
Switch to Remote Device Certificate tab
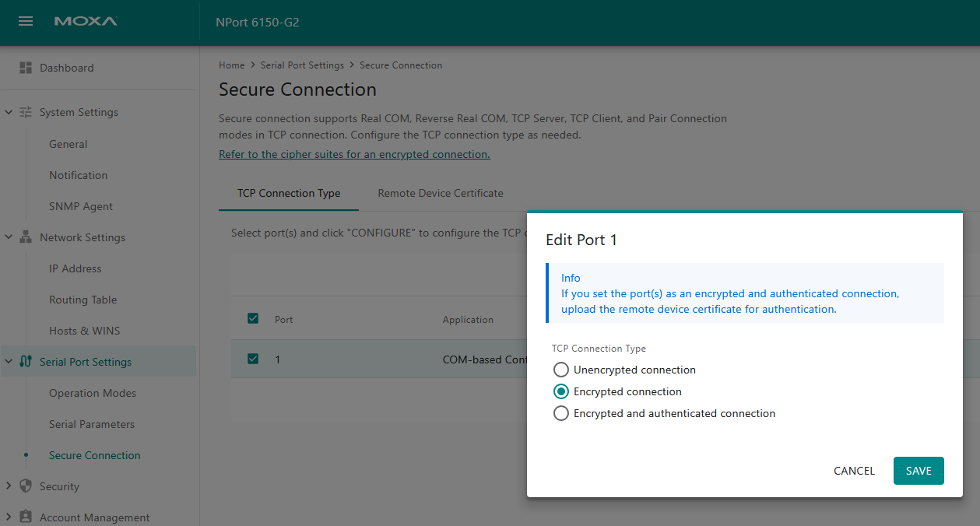pyautogui.click(x=440, y=193)
